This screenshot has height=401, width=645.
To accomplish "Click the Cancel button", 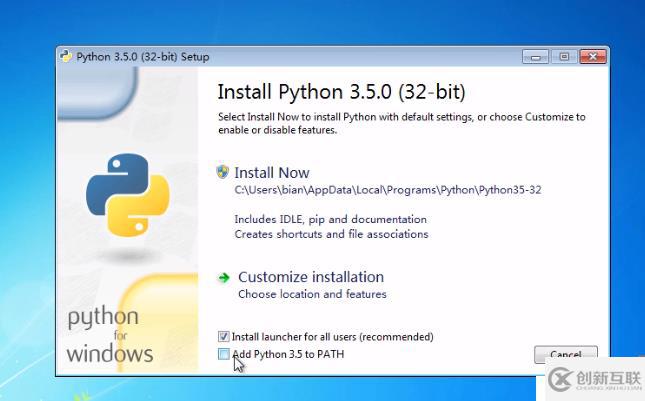I will [x=566, y=354].
